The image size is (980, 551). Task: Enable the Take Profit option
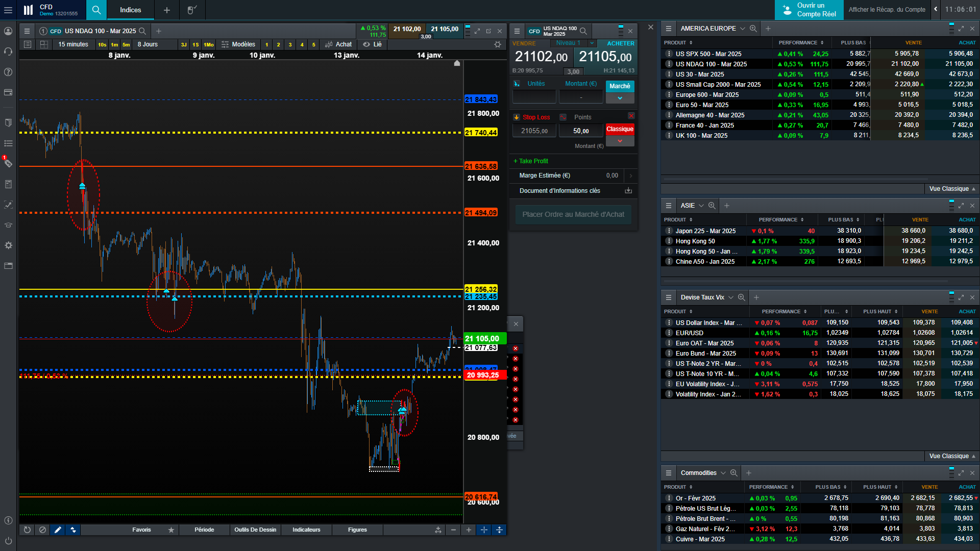tap(531, 161)
